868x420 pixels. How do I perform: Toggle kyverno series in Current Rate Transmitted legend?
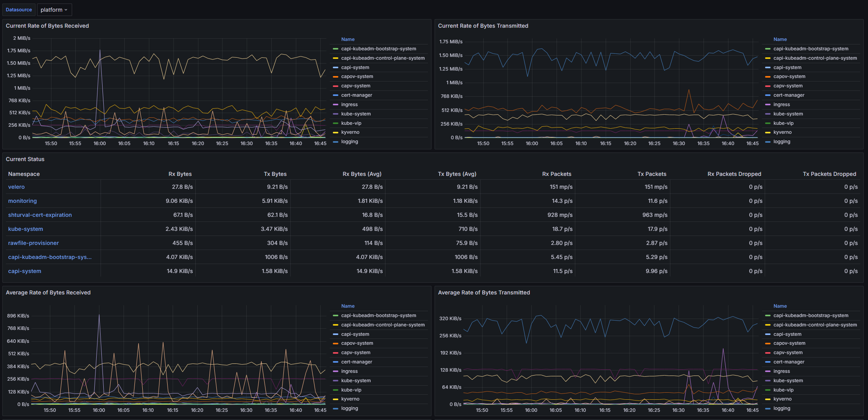pos(782,132)
